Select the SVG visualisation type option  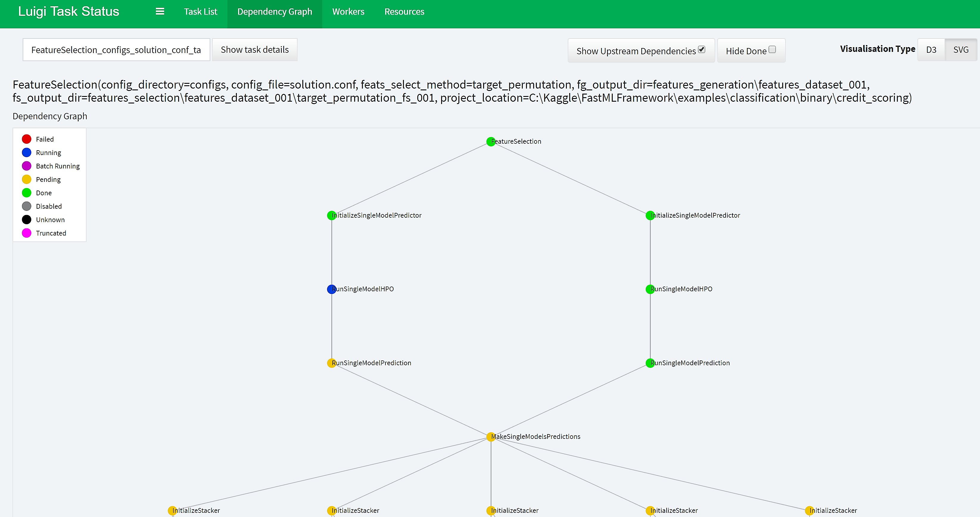(x=961, y=50)
